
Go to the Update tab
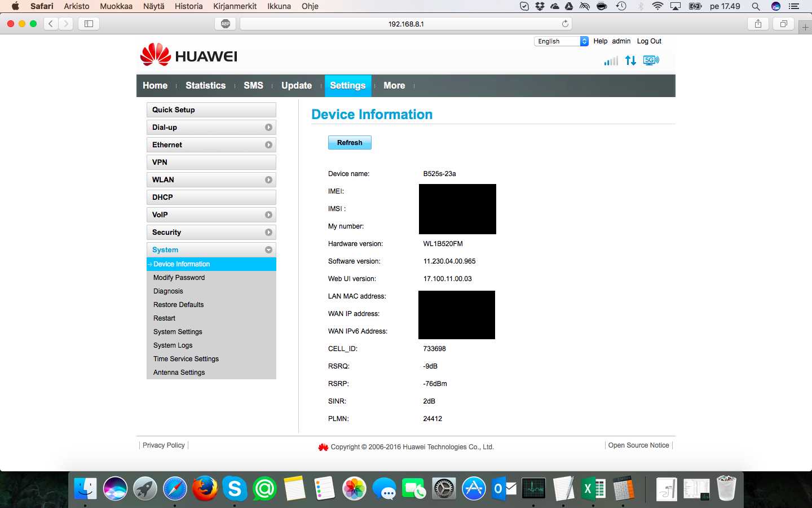point(297,86)
